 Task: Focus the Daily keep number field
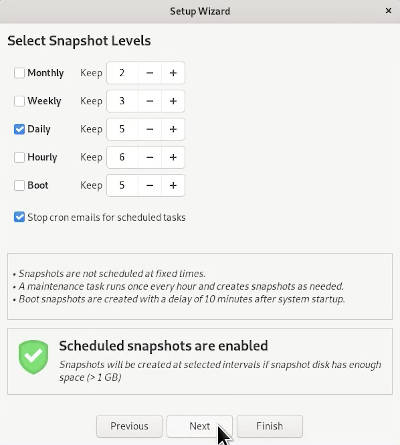click(122, 129)
